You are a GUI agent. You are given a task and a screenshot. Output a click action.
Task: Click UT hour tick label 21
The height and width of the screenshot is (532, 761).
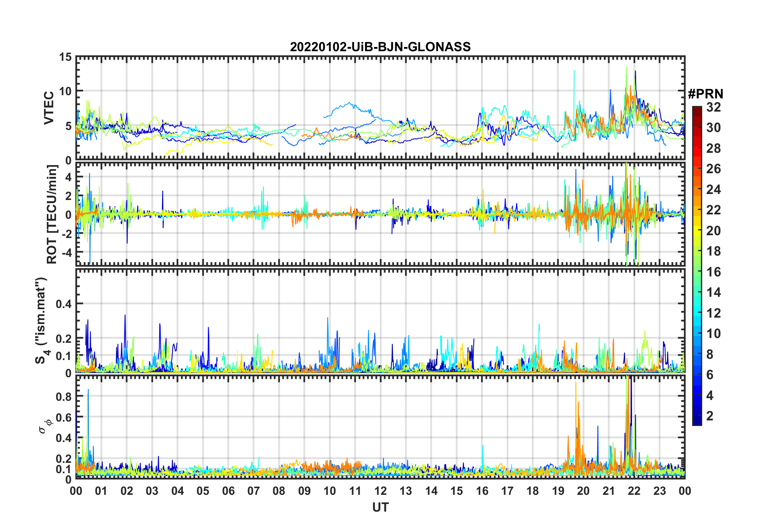click(x=609, y=491)
